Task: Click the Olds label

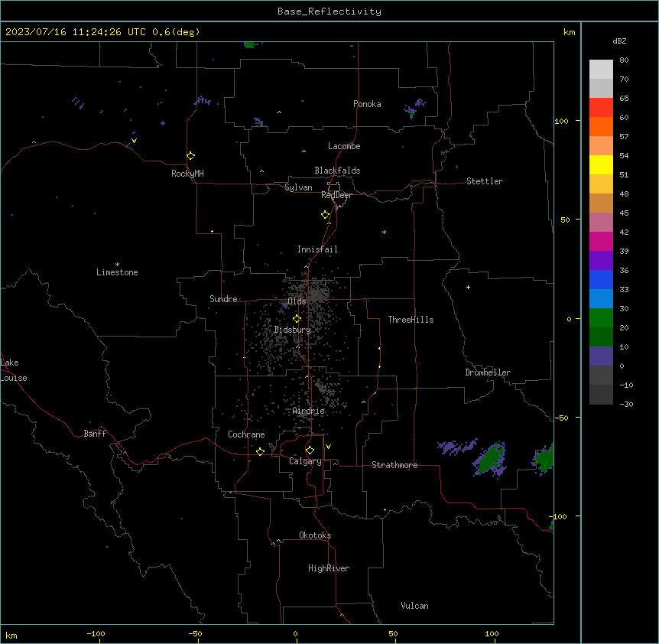Action: tap(297, 301)
